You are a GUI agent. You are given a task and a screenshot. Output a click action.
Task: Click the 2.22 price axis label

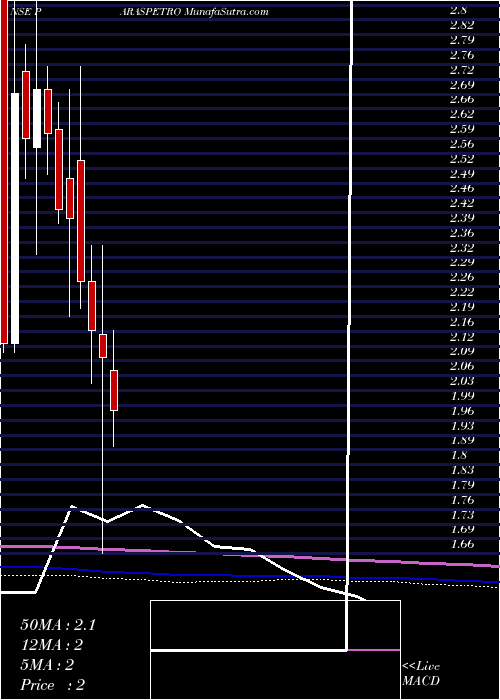(462, 292)
